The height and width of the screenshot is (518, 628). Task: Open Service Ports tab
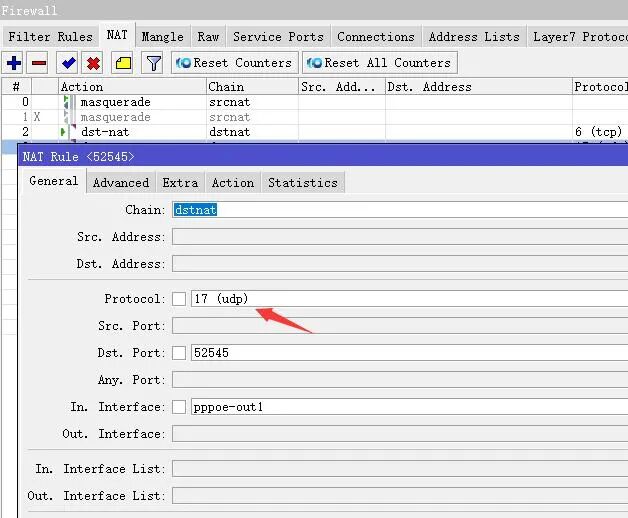pos(278,37)
